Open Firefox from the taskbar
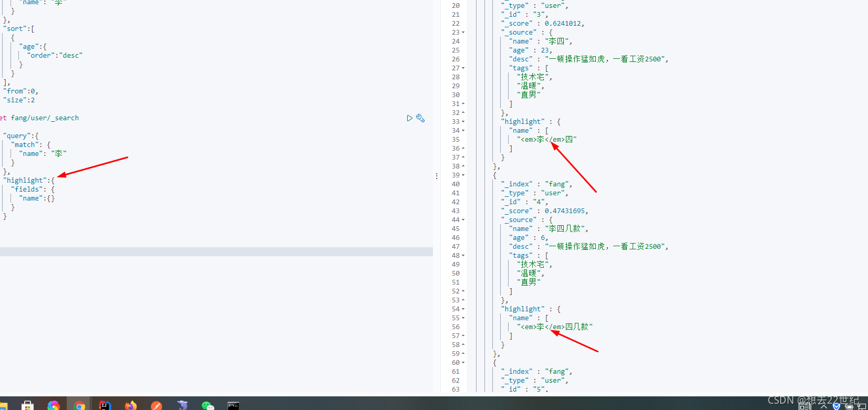The height and width of the screenshot is (410, 868). click(x=131, y=406)
